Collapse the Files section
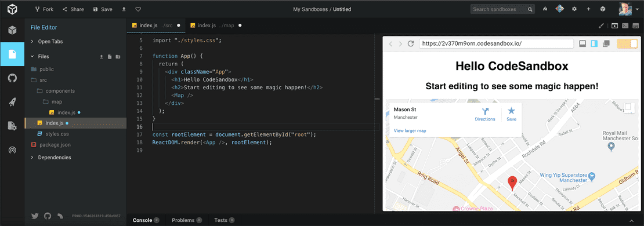Image resolution: width=644 pixels, height=226 pixels. click(44, 56)
